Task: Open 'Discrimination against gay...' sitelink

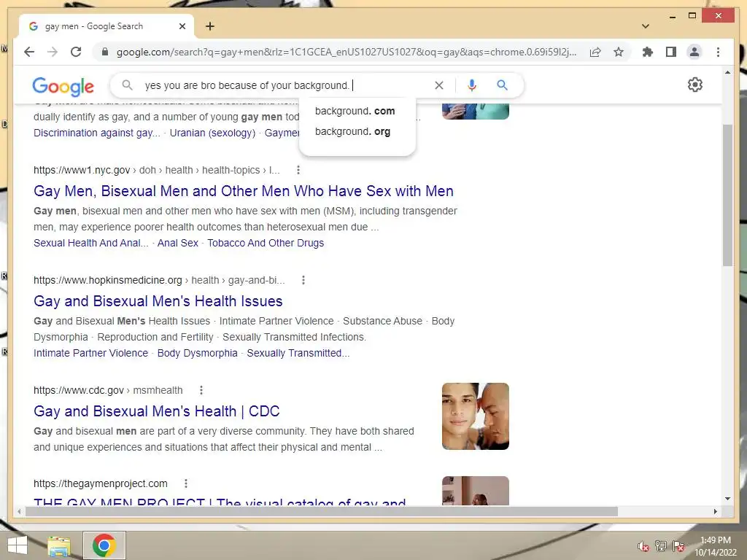Action: tap(97, 133)
